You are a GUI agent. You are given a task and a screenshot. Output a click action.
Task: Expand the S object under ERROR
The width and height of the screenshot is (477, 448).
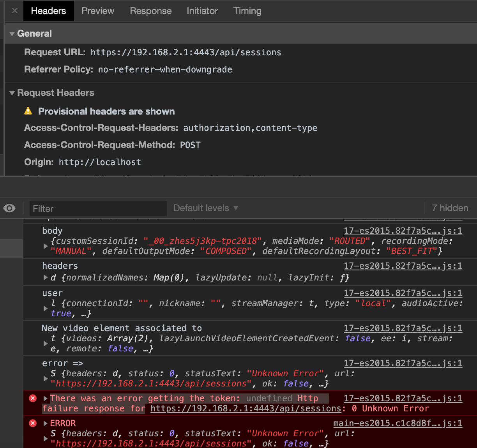pyautogui.click(x=46, y=439)
